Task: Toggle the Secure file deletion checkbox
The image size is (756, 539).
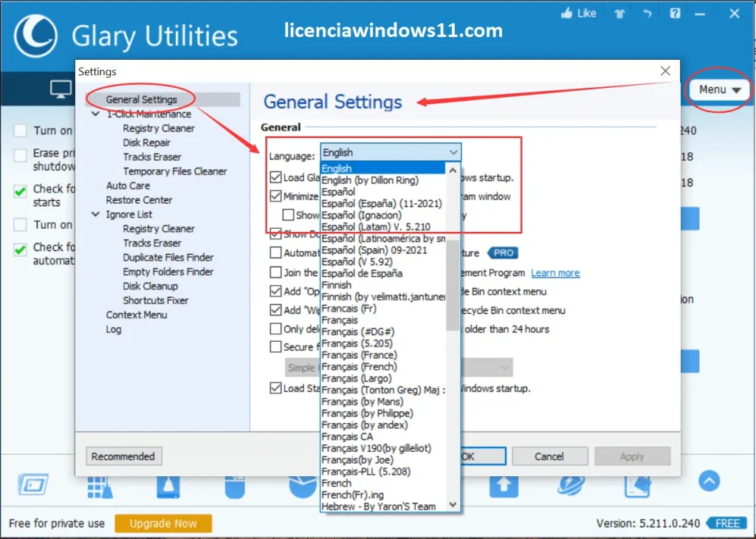Action: click(276, 346)
